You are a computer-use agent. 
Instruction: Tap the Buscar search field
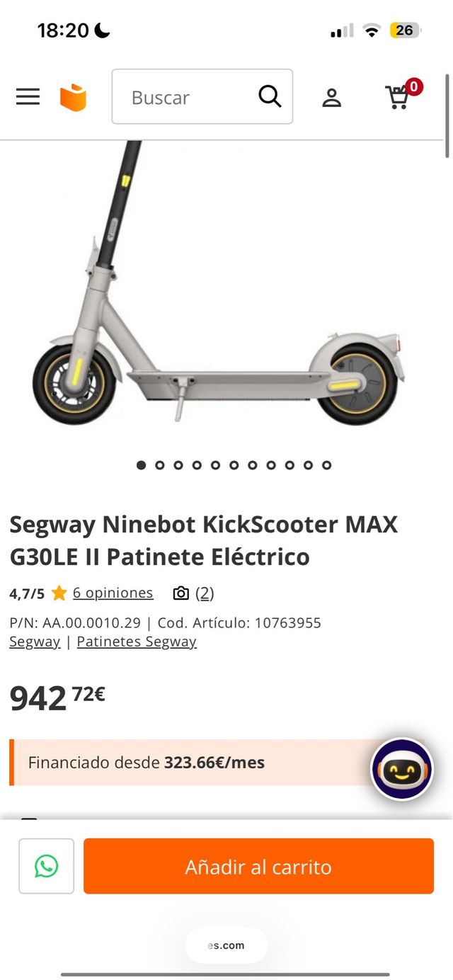188,97
